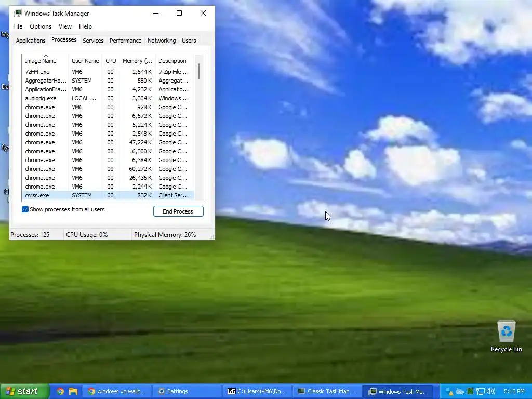Viewport: 532px width, 399px height.
Task: Switch to the Services tab
Action: click(x=93, y=41)
